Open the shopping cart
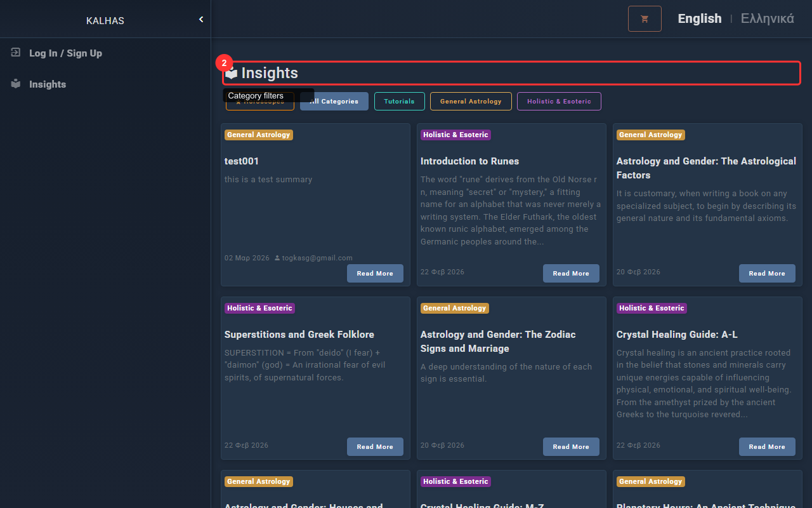The width and height of the screenshot is (812, 508). pos(645,19)
